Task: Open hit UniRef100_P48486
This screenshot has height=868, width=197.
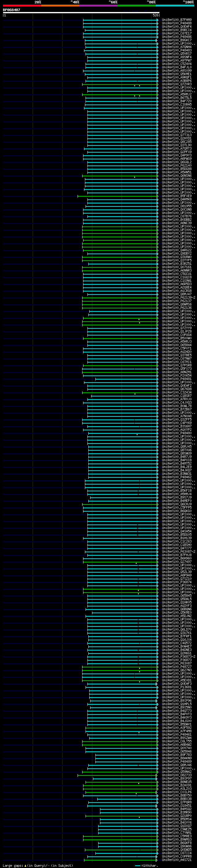Action: [176, 37]
